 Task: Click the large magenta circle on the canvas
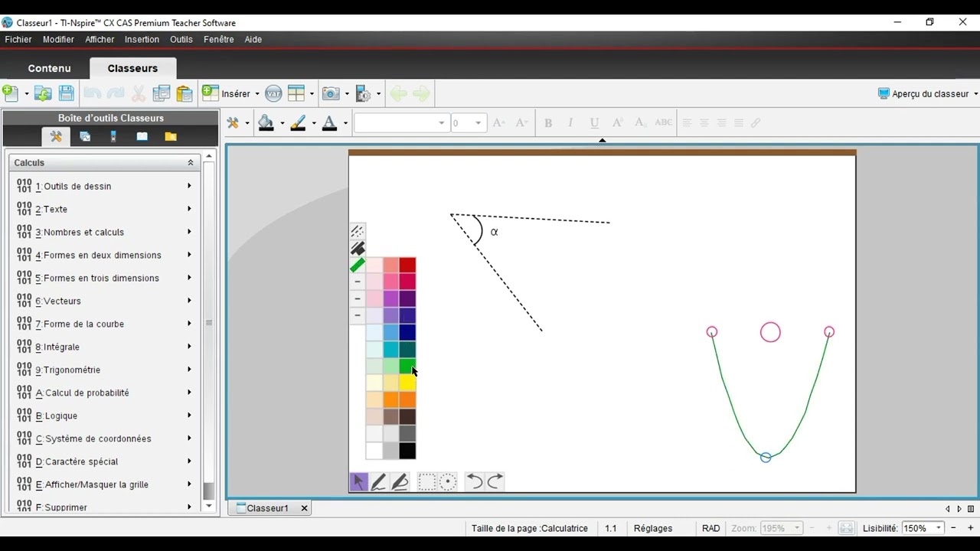[770, 332]
